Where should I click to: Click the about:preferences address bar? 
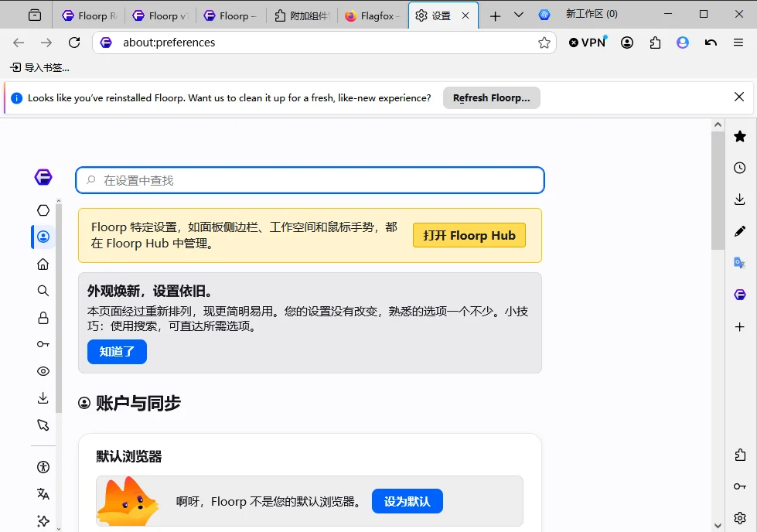[325, 43]
